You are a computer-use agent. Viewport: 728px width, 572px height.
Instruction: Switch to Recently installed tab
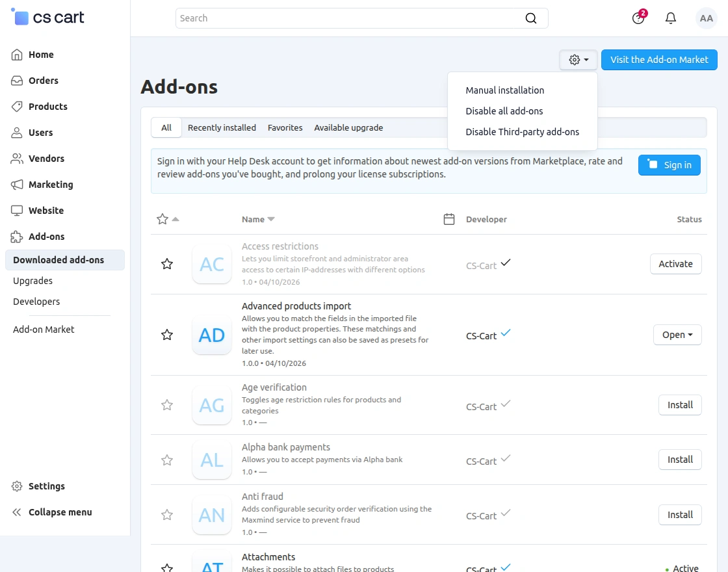(222, 128)
